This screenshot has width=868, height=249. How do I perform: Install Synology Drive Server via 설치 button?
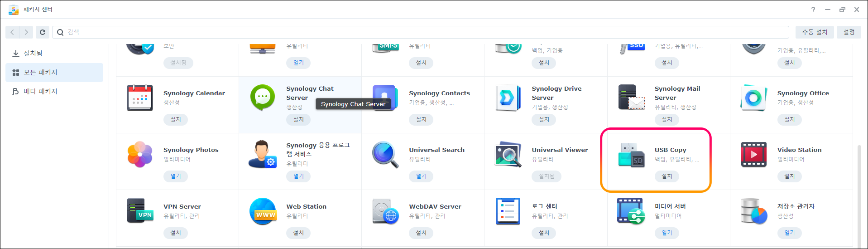(544, 119)
